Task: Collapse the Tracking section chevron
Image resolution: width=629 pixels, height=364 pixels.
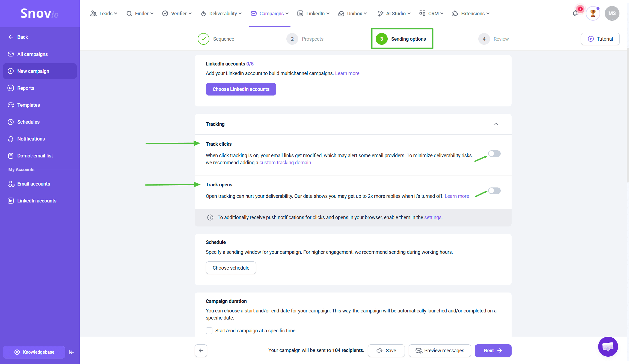Action: tap(496, 124)
